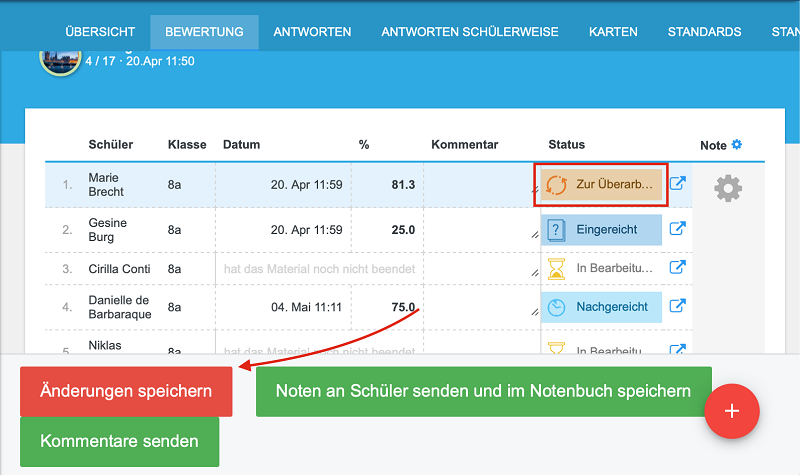The image size is (800, 475).
Task: Click the Datum column header
Action: pyautogui.click(x=241, y=144)
